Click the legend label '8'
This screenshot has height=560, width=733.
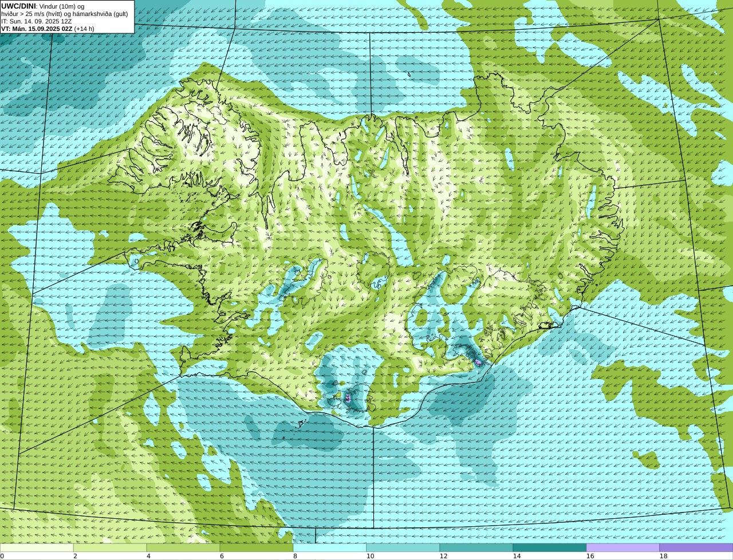tap(295, 556)
